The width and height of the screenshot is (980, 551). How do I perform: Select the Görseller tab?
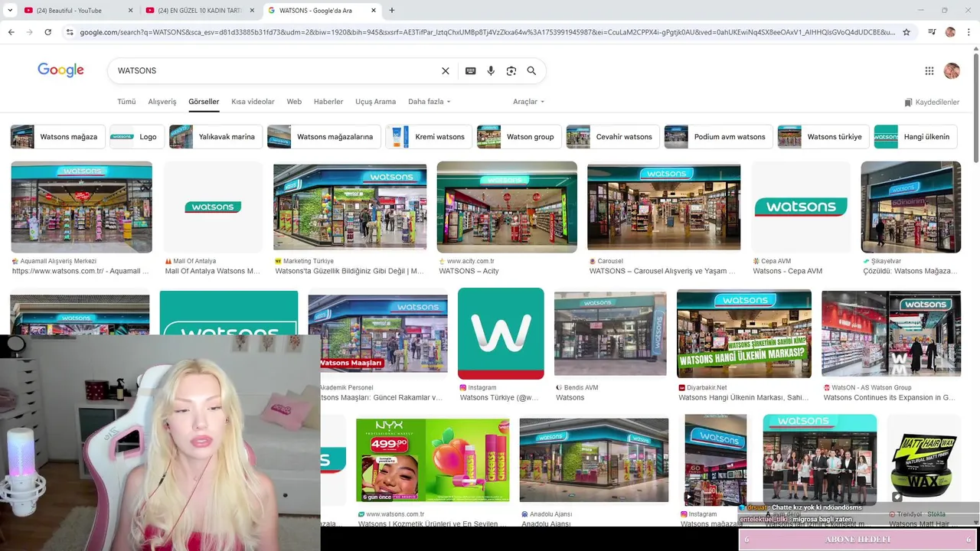204,102
